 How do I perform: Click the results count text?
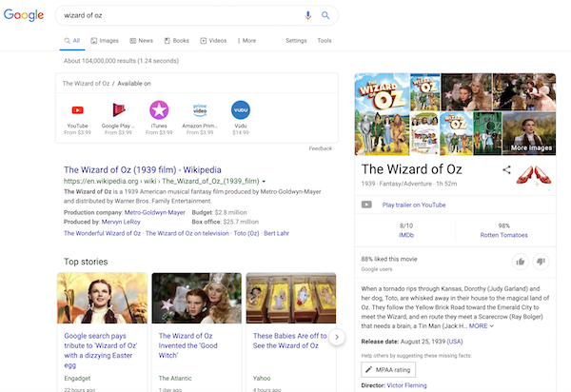click(121, 61)
